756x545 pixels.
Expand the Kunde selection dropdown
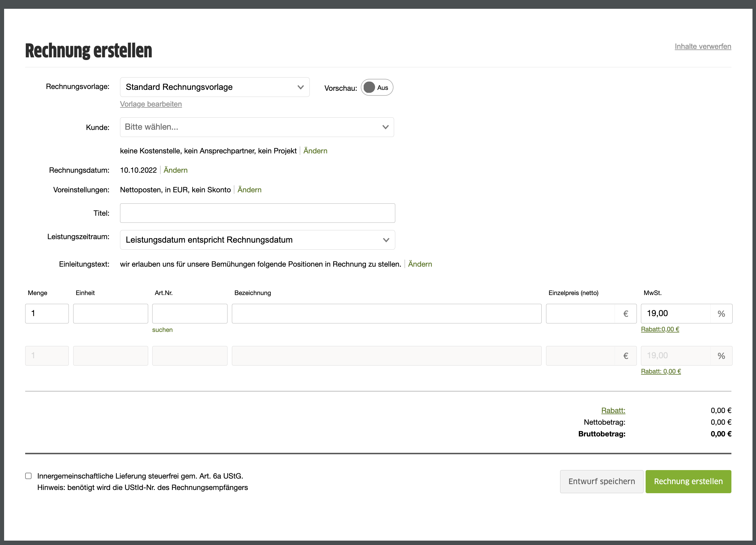(257, 127)
